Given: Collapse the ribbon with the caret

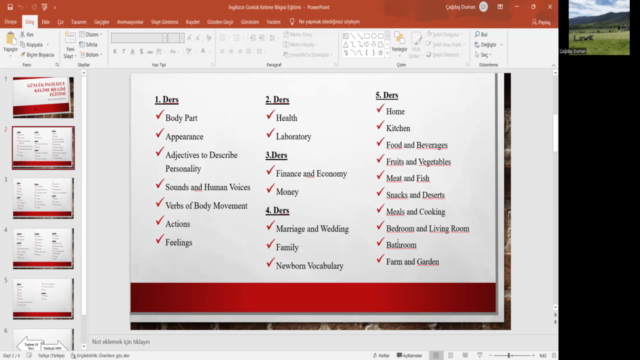Looking at the screenshot, I should point(553,65).
